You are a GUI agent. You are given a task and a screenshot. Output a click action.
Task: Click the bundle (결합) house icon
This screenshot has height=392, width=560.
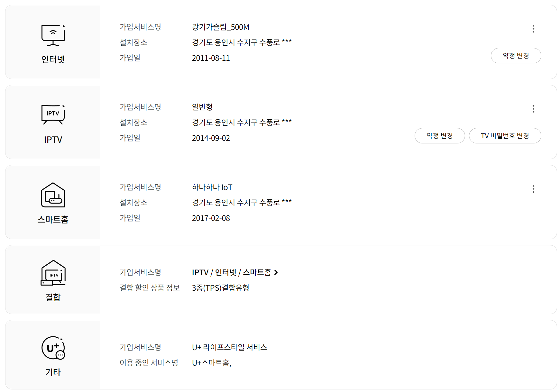click(53, 273)
